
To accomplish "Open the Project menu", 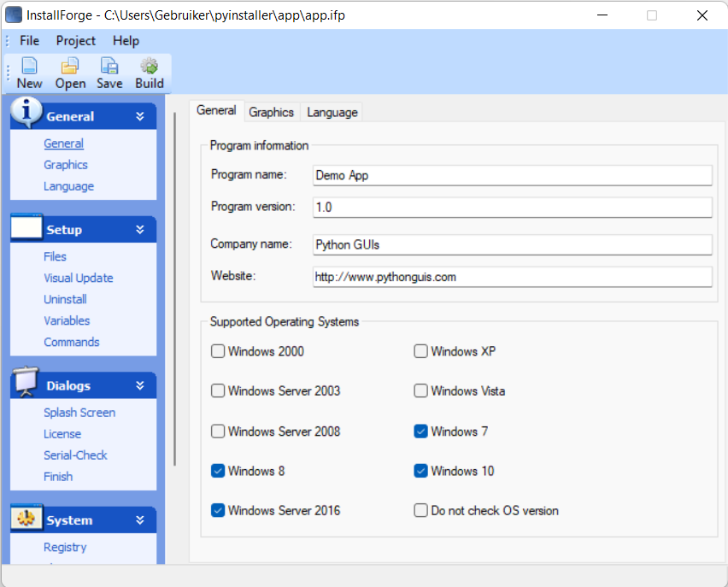I will click(x=76, y=41).
